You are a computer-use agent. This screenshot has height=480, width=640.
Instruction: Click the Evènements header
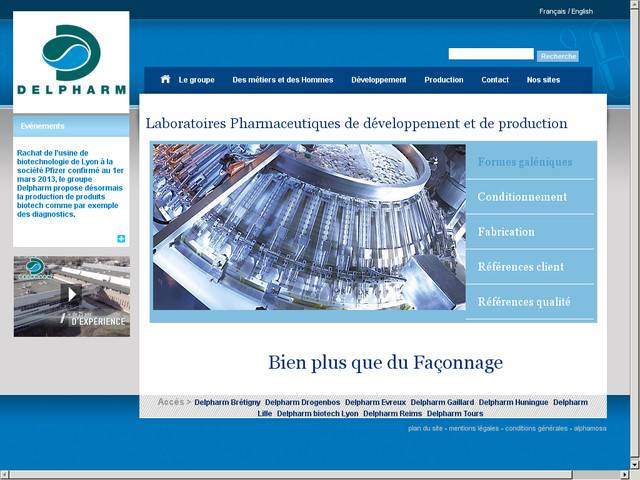click(x=71, y=126)
